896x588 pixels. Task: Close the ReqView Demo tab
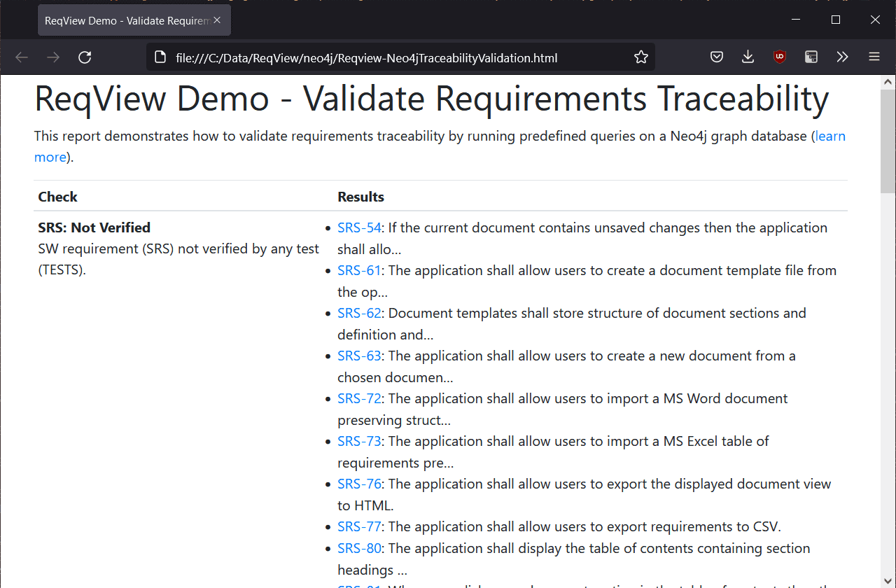coord(217,20)
